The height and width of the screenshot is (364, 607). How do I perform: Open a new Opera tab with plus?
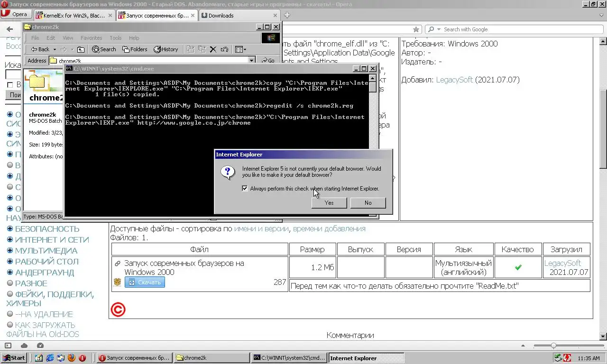pos(287,15)
